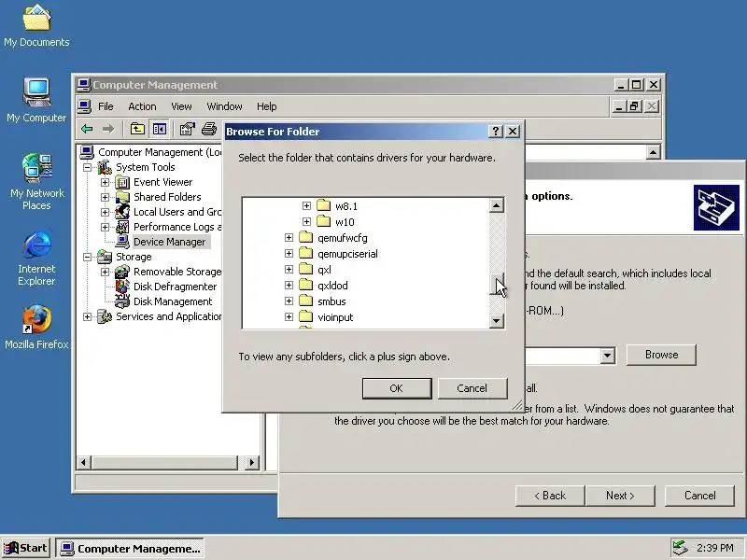Image resolution: width=747 pixels, height=560 pixels.
Task: Click OK in Browse For Folder
Action: pyautogui.click(x=396, y=388)
